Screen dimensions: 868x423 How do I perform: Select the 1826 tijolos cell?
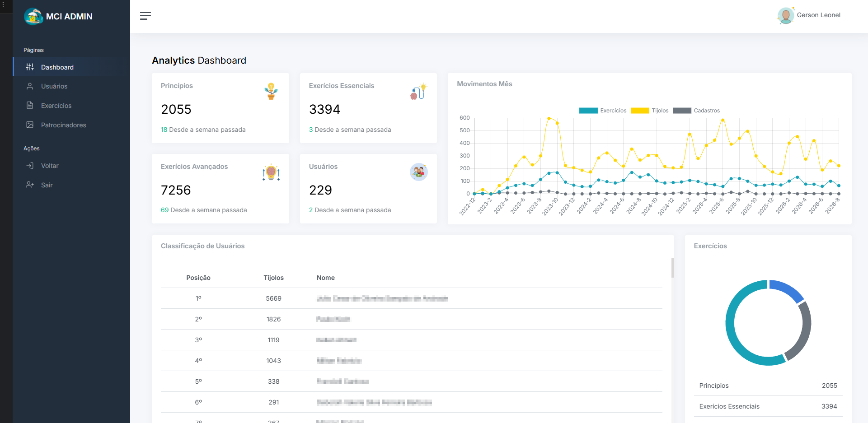point(274,319)
